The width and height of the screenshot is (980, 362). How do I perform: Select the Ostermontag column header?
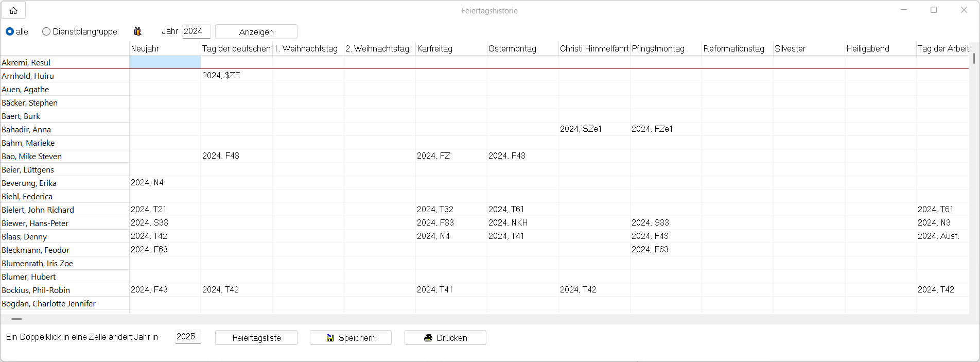pyautogui.click(x=522, y=48)
